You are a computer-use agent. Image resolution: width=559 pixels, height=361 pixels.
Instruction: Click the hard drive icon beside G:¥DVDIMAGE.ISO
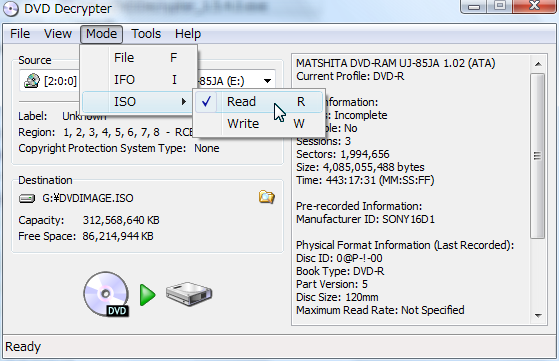27,198
